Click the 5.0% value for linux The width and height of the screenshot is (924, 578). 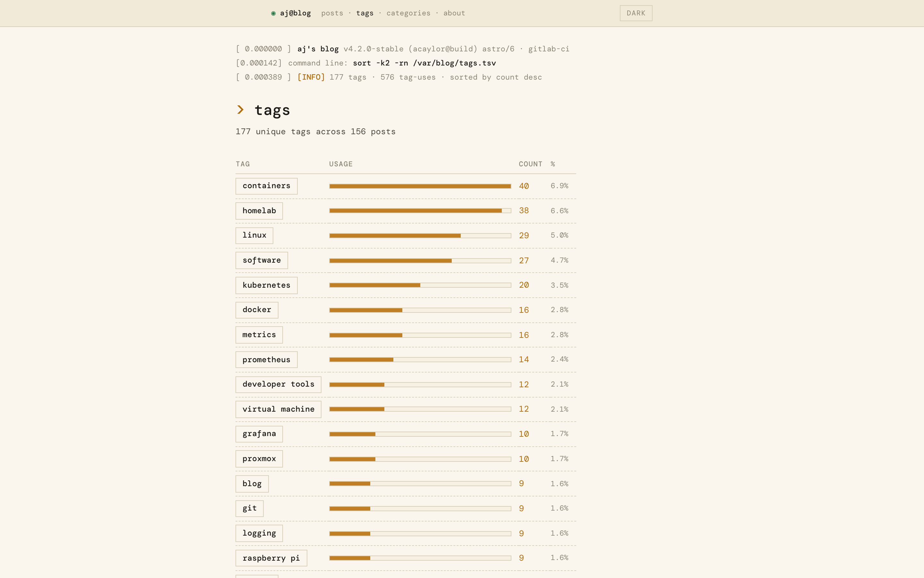(559, 235)
